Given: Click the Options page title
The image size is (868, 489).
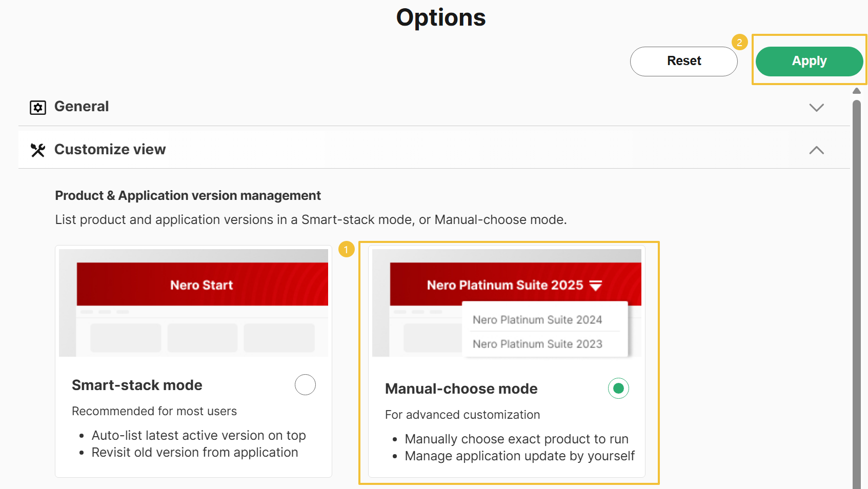Looking at the screenshot, I should [x=441, y=18].
